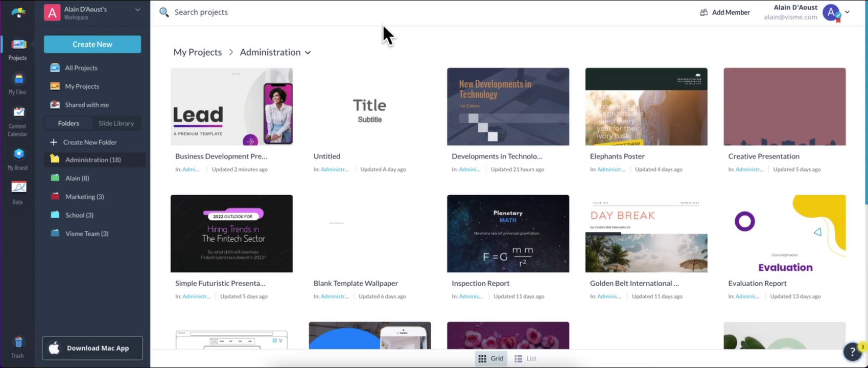
Task: Open Developments in Technology thumbnail
Action: pos(508,107)
